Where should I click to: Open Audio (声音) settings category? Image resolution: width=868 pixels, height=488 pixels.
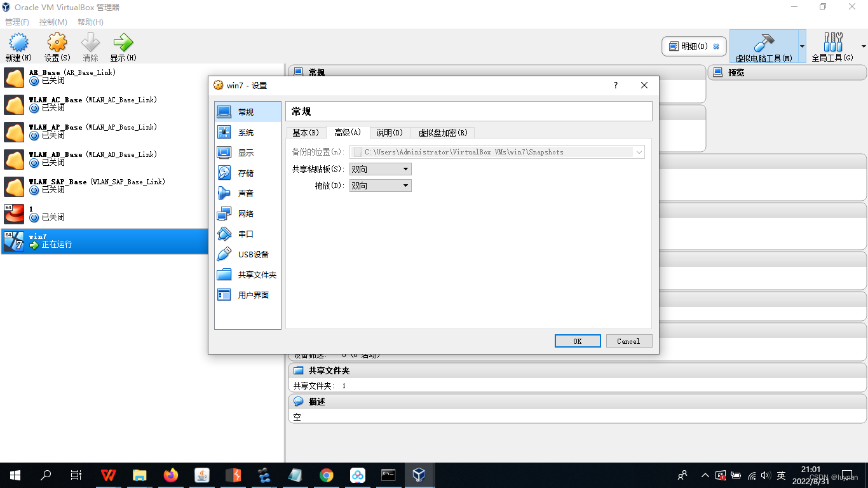pos(248,193)
